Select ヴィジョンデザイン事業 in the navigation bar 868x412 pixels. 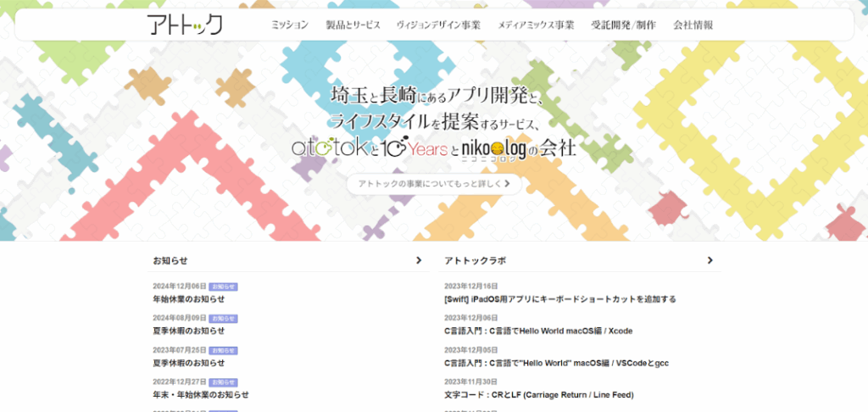point(438,25)
